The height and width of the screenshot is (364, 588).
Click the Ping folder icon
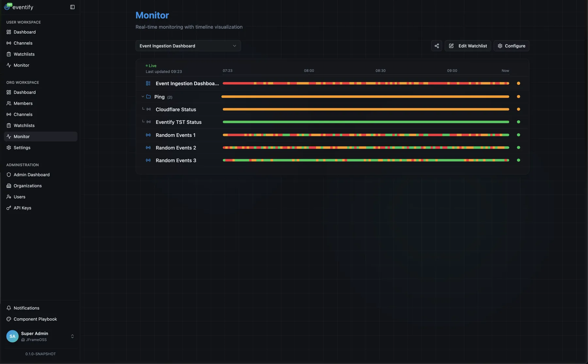point(148,97)
